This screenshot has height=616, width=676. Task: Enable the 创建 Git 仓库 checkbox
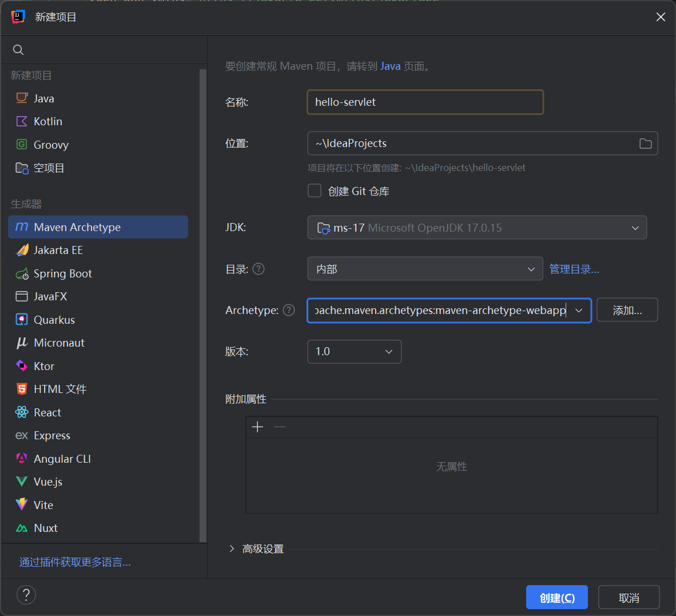[315, 190]
